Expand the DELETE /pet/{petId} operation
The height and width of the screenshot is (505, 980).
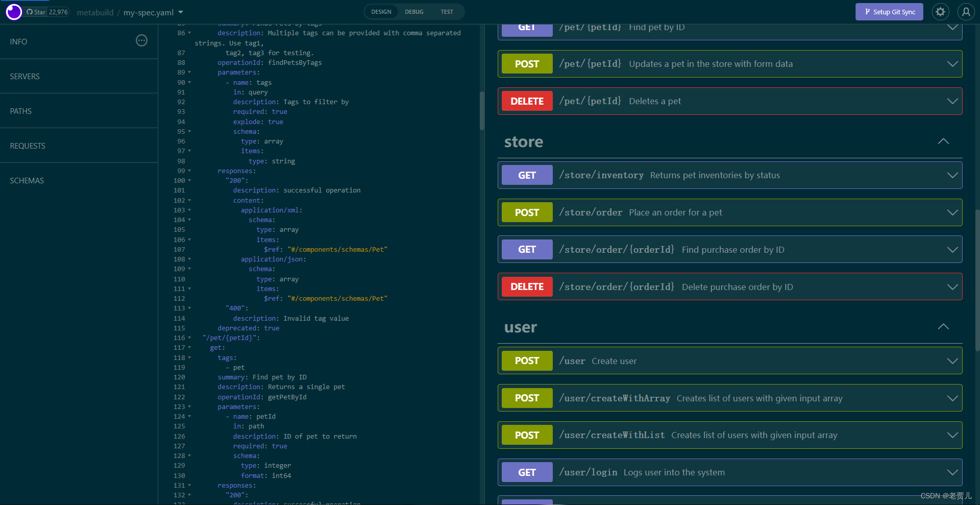click(x=730, y=101)
